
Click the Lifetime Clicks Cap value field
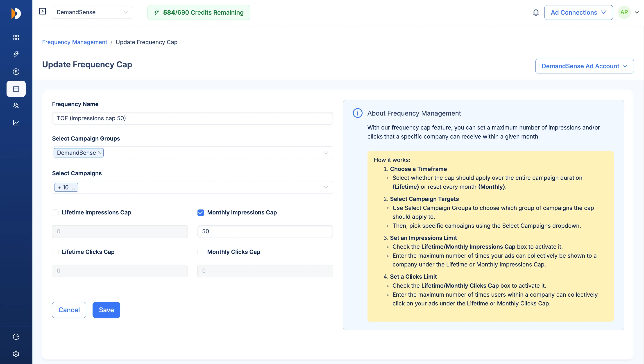coord(120,271)
